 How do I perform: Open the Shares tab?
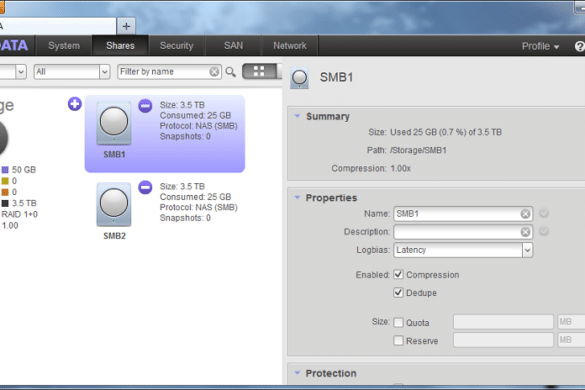coord(120,46)
